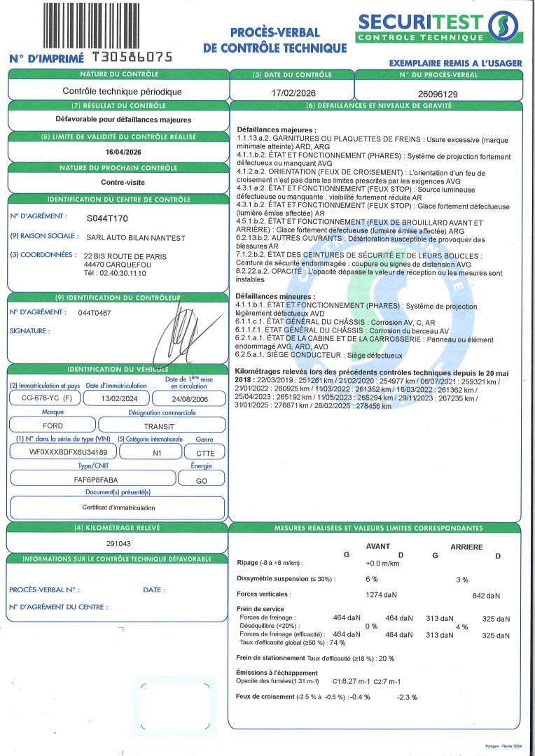
Task: Select the control date 17/02/2026 field
Action: (293, 92)
